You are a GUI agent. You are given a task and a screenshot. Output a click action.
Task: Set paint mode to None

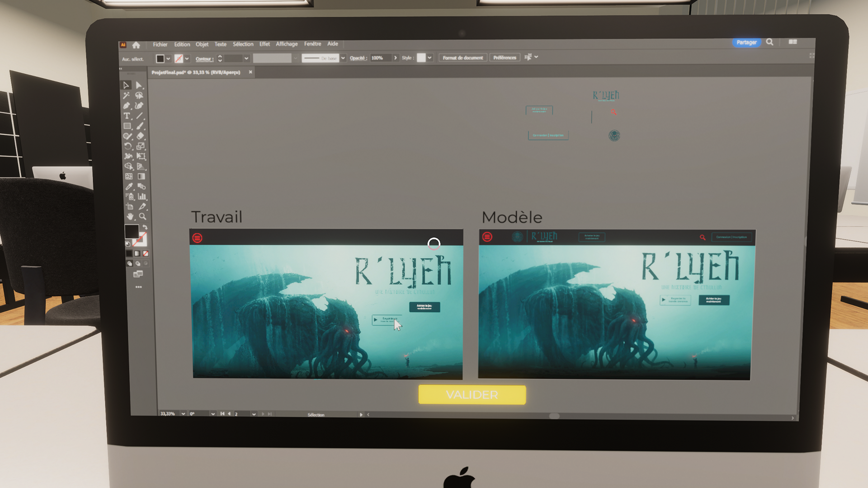[146, 253]
